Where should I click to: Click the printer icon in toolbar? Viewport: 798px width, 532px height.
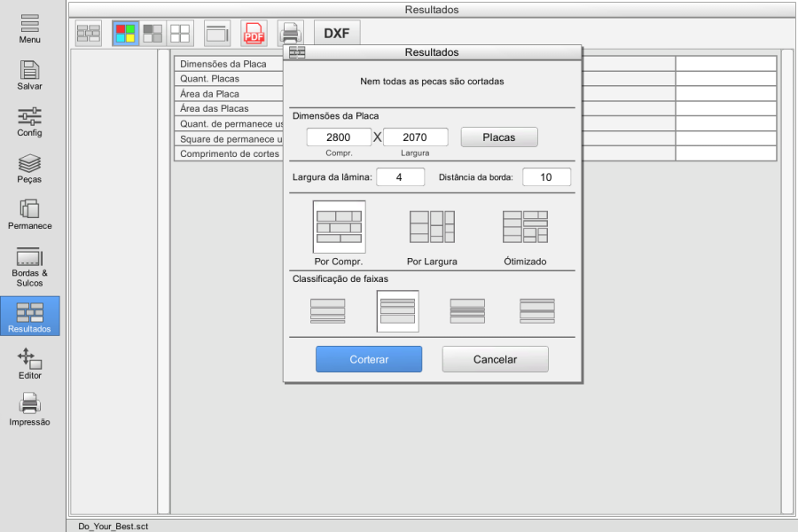click(290, 34)
